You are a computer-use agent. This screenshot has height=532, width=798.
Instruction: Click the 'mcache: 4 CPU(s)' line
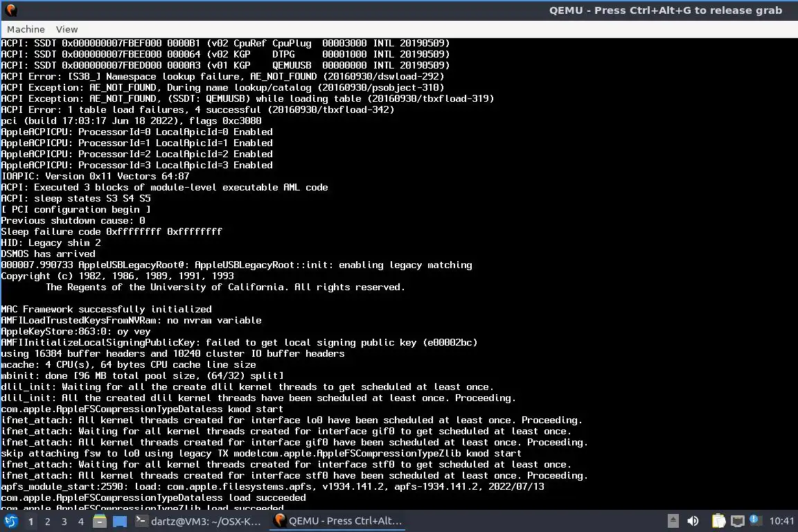[x=128, y=364]
